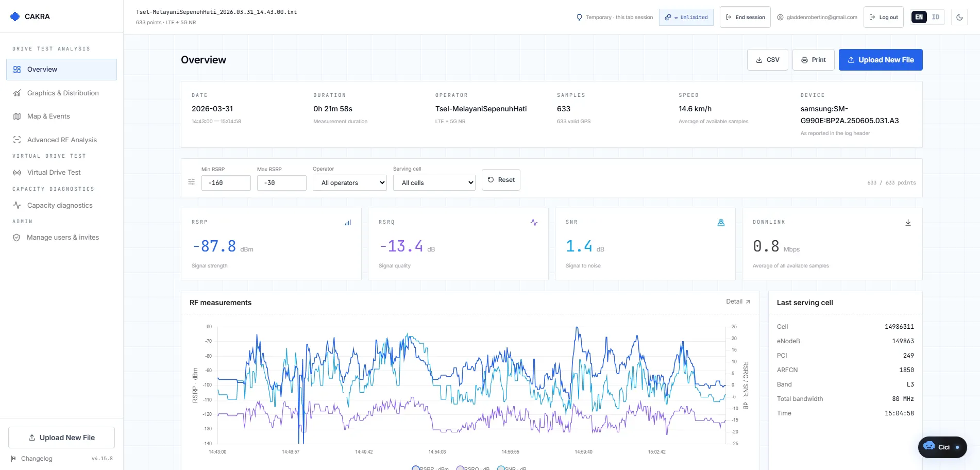Open RF measurements Detail link
Viewport: 980px width, 470px height.
coord(738,301)
